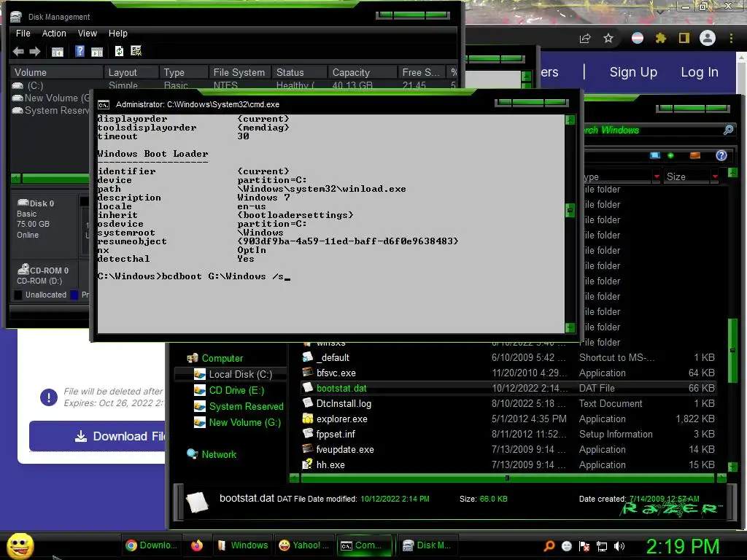Click Volume column header in Disk Management
This screenshot has height=560, width=747.
(x=57, y=72)
